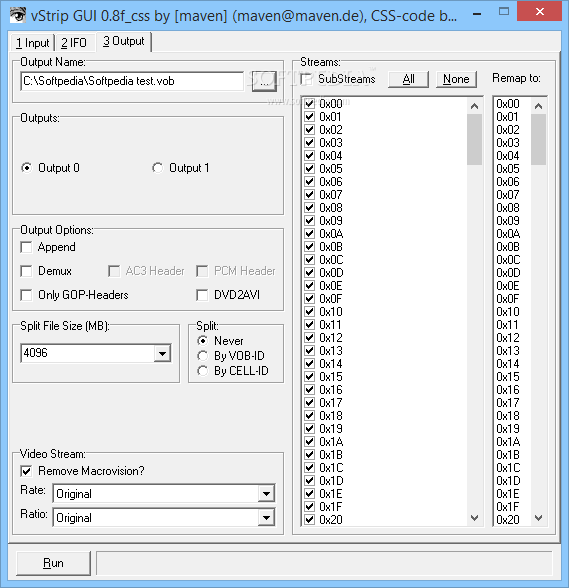This screenshot has width=569, height=588.
Task: Click streams list scroll up arrow
Action: click(x=474, y=106)
